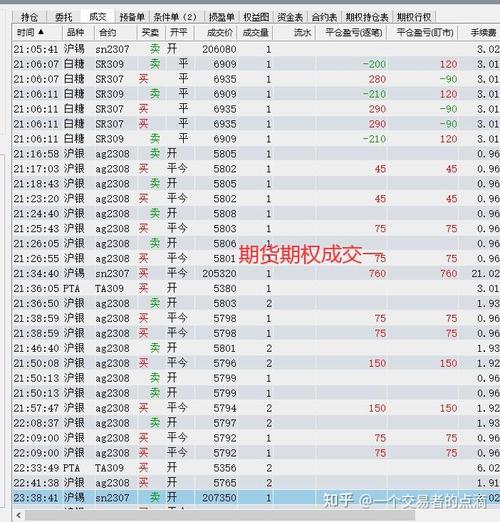The height and width of the screenshot is (522, 500).
Task: Sort by the 时间 column header
Action: (x=37, y=32)
